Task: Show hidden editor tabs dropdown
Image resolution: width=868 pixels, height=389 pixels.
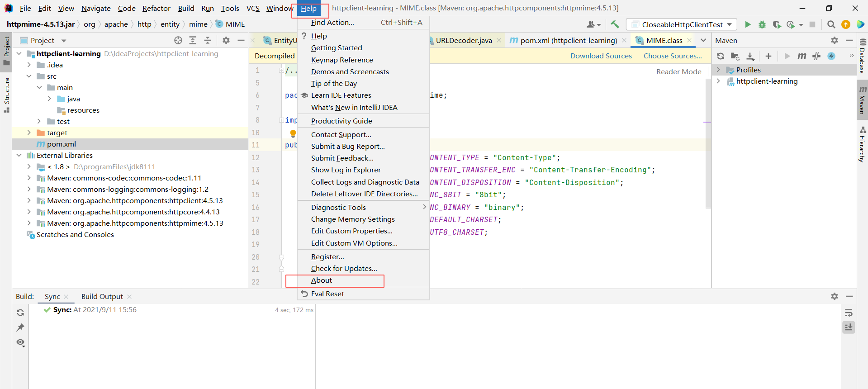Action: pos(703,40)
